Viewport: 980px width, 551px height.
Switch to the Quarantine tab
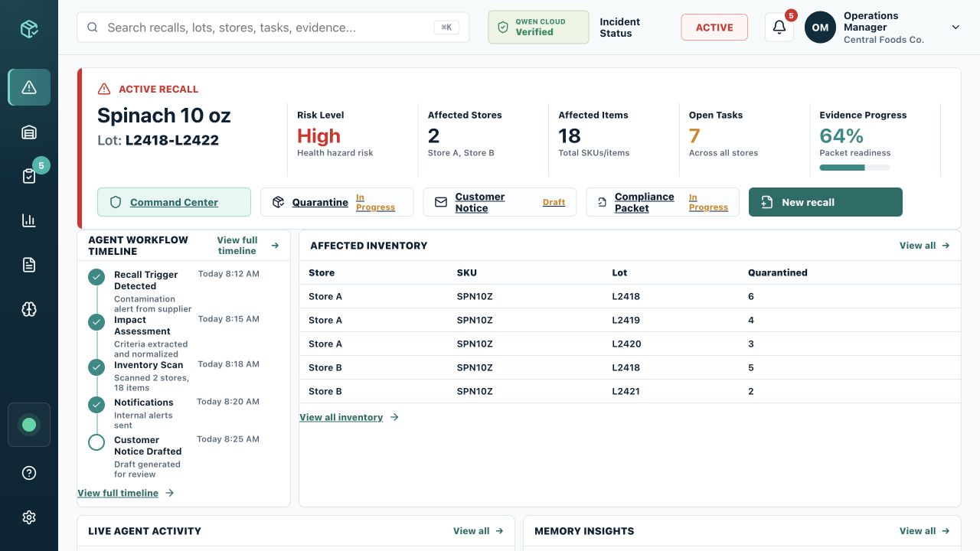(x=337, y=202)
